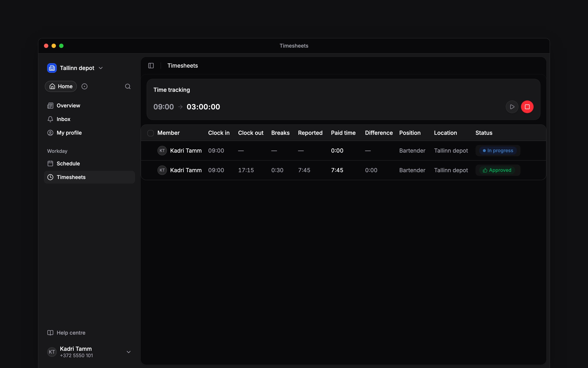Click the 0:30 breaks cell

click(277, 170)
